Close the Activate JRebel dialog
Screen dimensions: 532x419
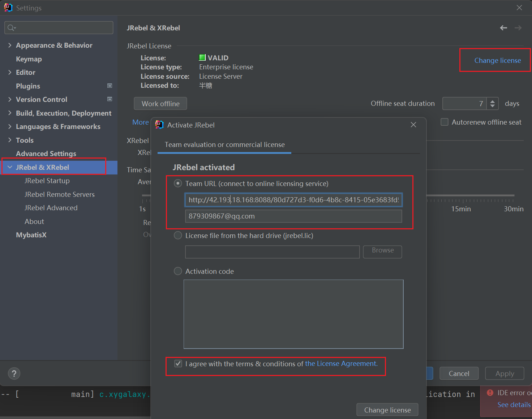pos(413,125)
